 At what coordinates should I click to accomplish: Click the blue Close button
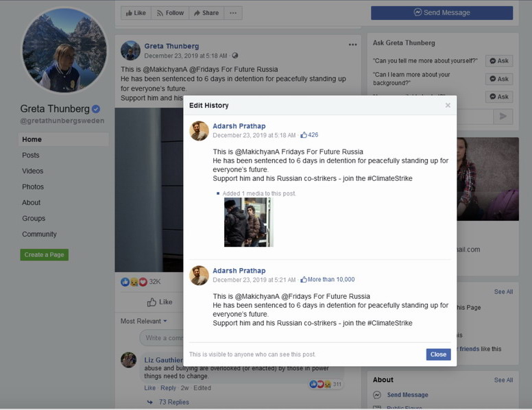(438, 354)
